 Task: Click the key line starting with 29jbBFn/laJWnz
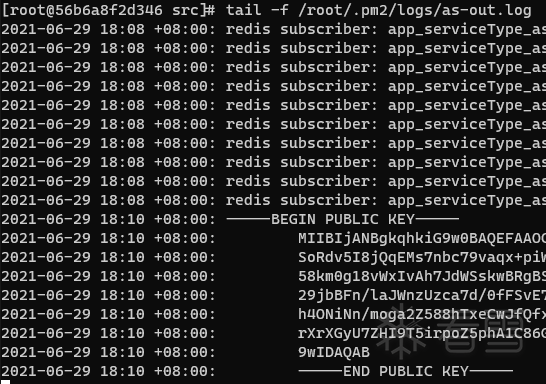[422, 295]
